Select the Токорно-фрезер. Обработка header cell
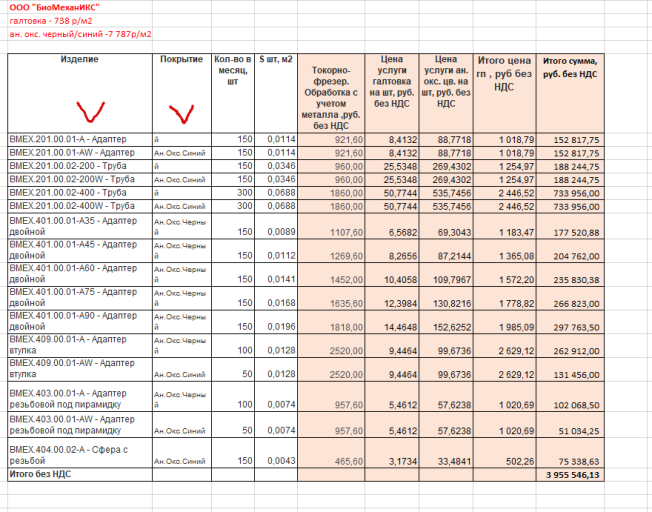 [331, 93]
